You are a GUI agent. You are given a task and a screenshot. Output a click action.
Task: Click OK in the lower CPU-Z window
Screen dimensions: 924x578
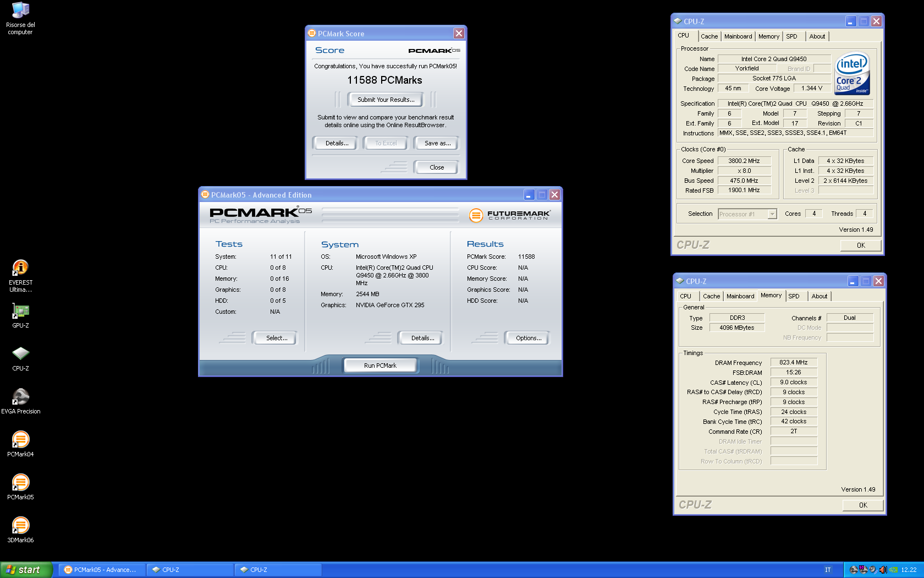[863, 505]
